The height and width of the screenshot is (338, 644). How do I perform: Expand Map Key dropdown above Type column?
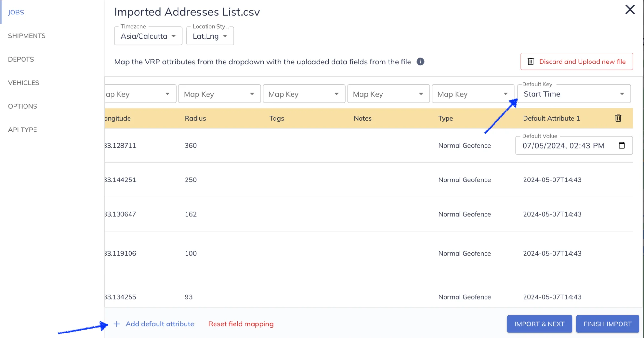click(x=473, y=94)
